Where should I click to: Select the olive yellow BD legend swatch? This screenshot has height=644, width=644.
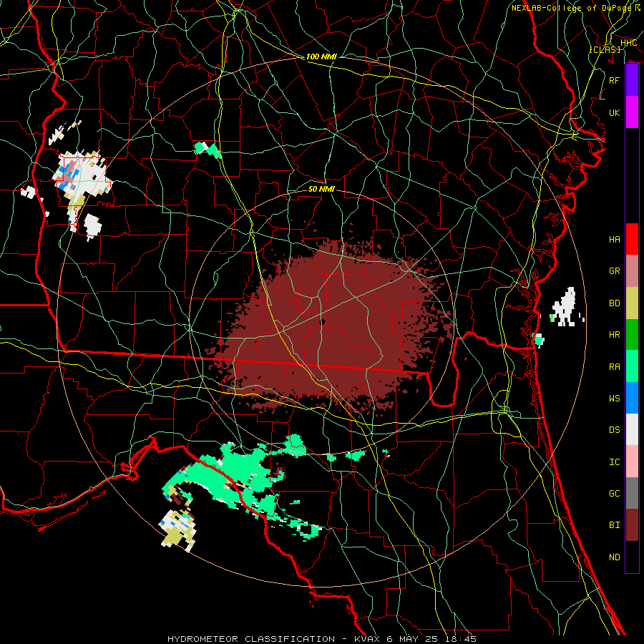point(632,303)
